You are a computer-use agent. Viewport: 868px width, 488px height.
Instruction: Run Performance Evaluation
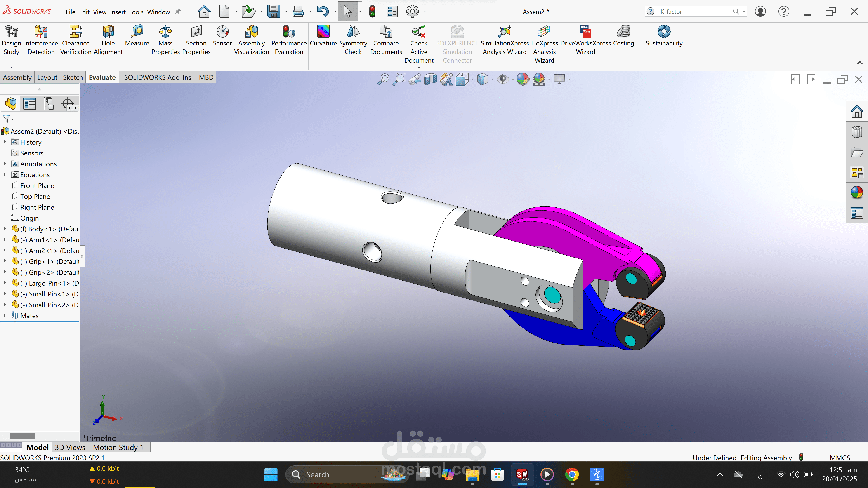(x=289, y=40)
